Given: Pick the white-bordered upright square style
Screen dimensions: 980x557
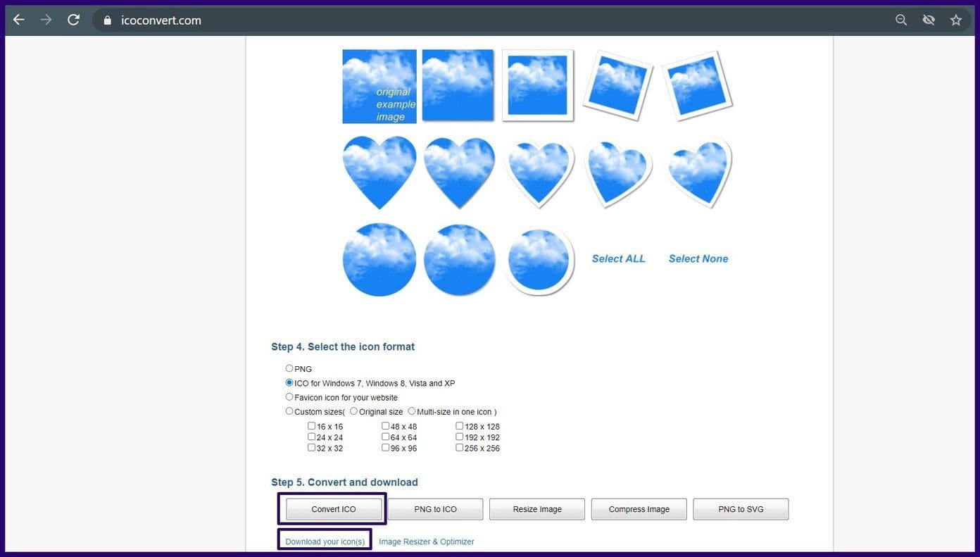Looking at the screenshot, I should pos(538,85).
